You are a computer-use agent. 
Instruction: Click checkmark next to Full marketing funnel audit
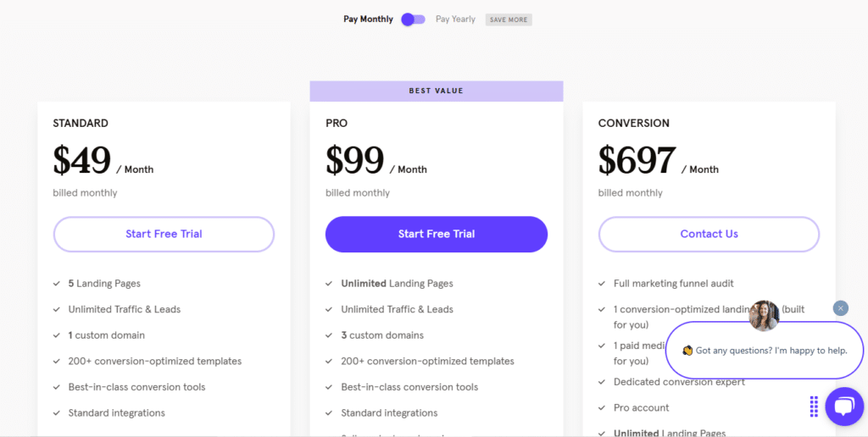coord(602,284)
